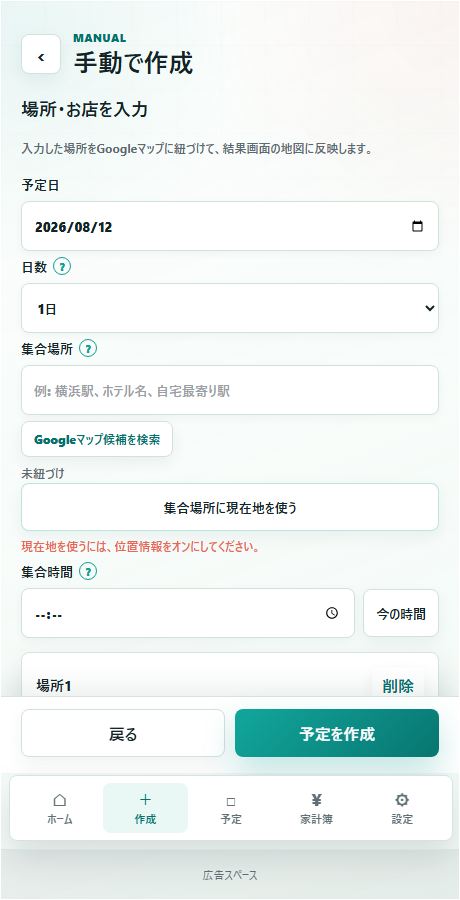The image size is (460, 900).
Task: Click the 今の時間 button
Action: 401,614
